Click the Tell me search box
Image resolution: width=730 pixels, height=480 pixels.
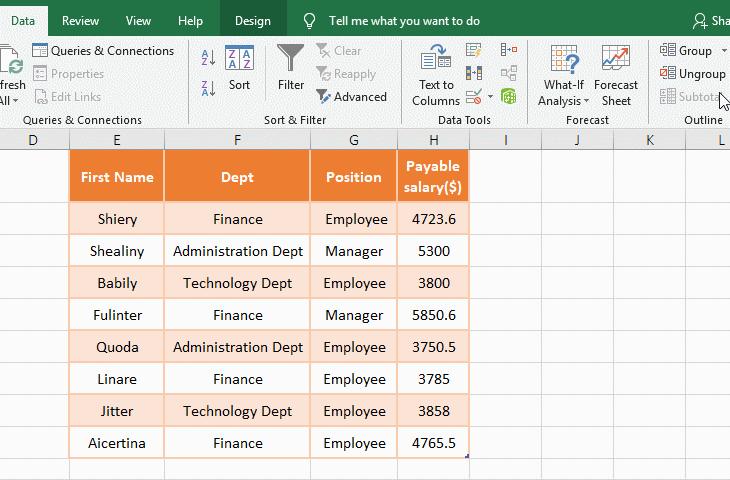(x=403, y=20)
